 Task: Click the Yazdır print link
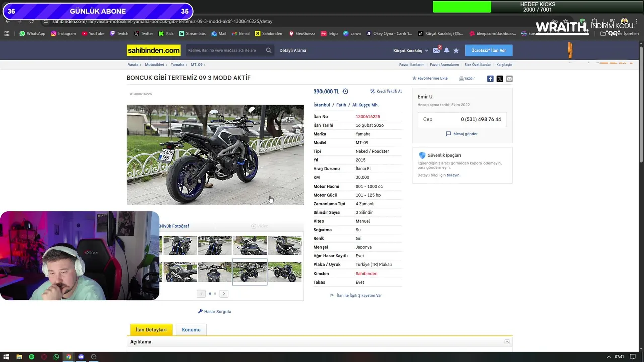coord(467,78)
